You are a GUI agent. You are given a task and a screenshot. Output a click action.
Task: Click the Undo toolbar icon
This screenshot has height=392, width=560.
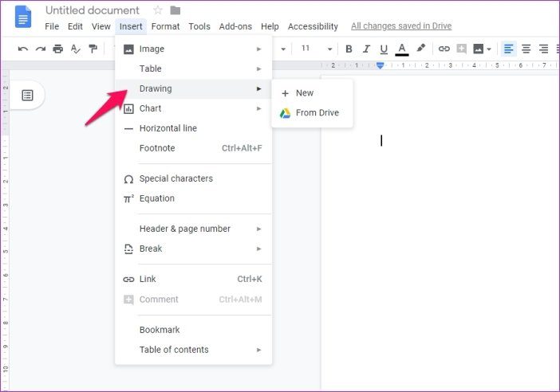tap(23, 49)
